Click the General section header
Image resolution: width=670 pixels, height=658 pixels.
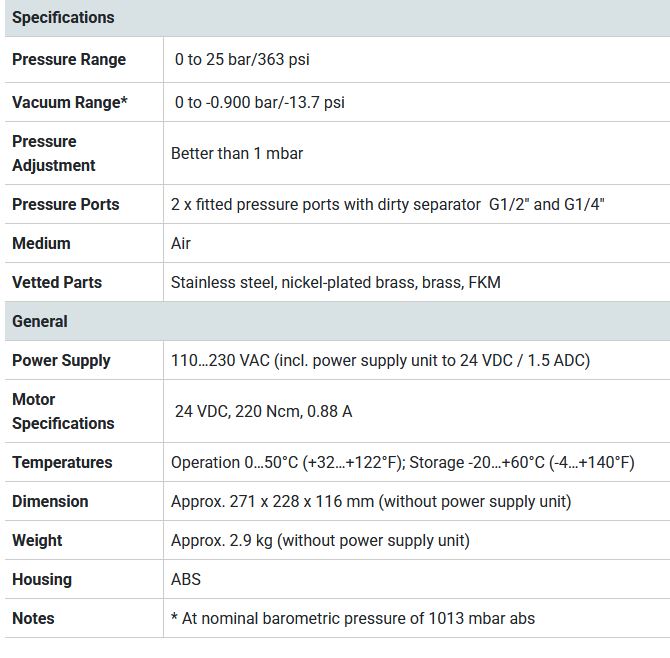(40, 321)
